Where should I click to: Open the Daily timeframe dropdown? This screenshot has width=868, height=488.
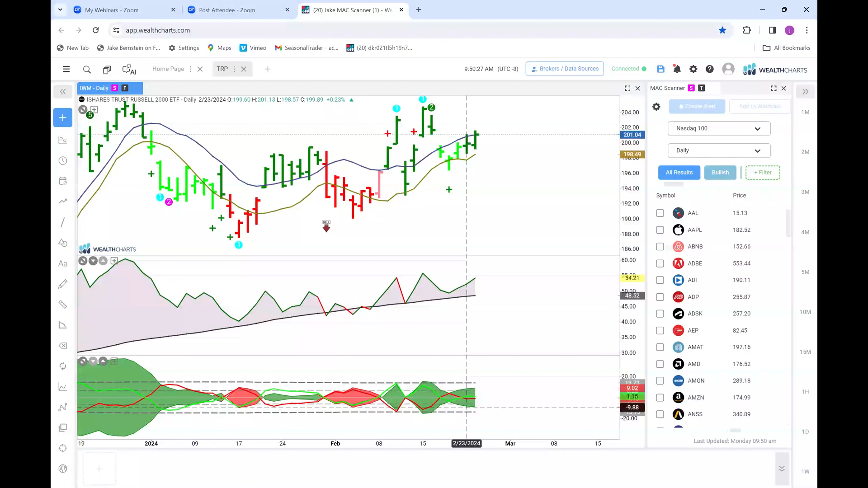click(719, 151)
